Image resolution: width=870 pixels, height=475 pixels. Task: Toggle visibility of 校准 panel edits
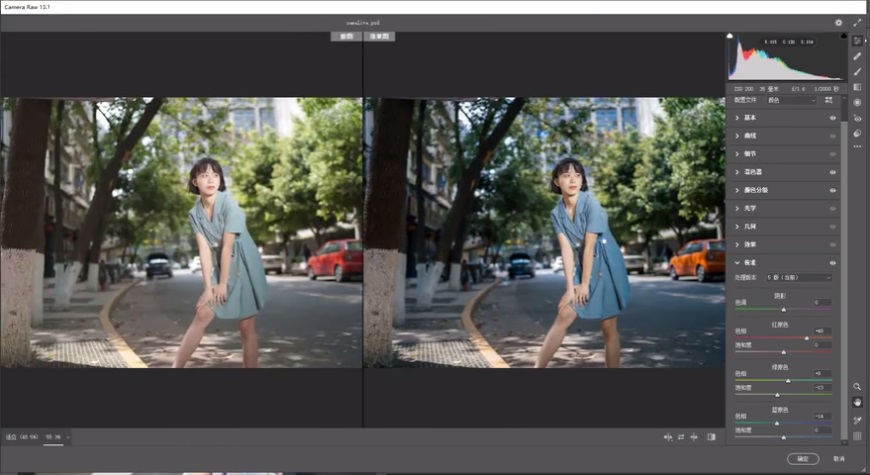(833, 262)
